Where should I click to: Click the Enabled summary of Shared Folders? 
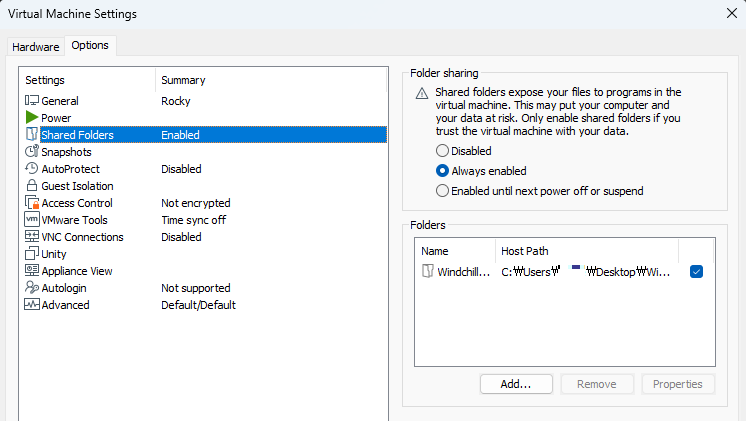point(180,135)
